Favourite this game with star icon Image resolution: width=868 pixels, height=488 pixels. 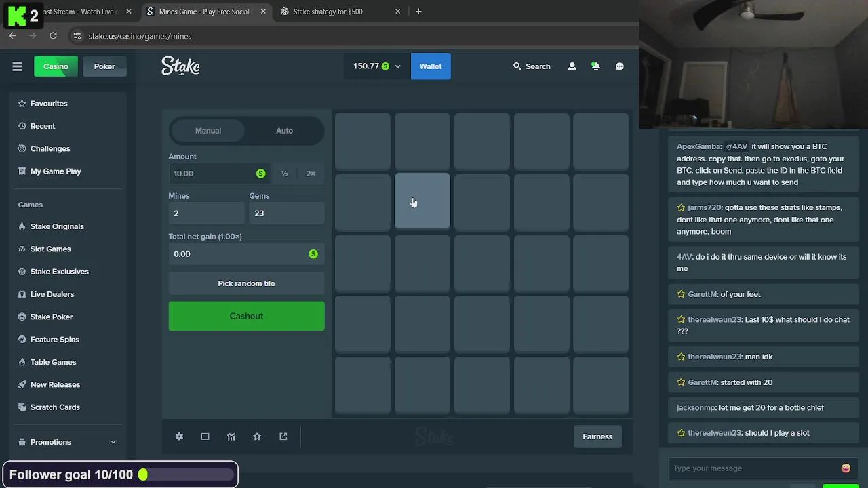pos(257,436)
